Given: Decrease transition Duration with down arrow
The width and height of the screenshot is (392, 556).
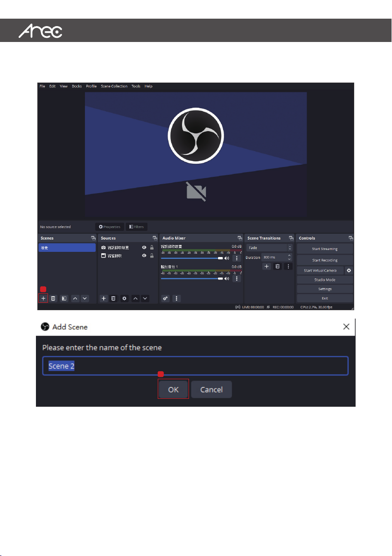Looking at the screenshot, I should coord(289,259).
